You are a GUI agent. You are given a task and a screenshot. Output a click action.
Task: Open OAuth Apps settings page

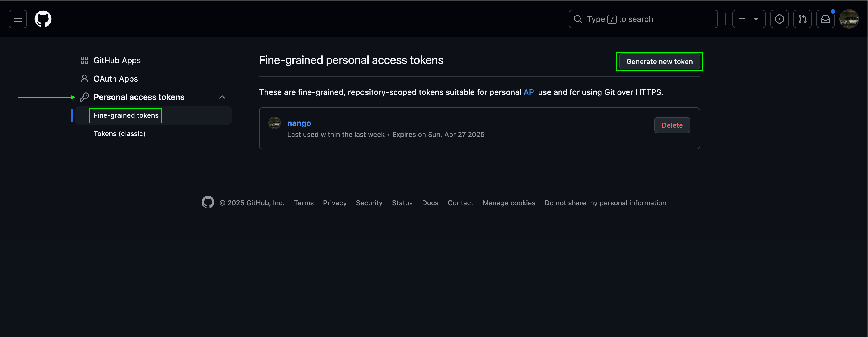(115, 79)
